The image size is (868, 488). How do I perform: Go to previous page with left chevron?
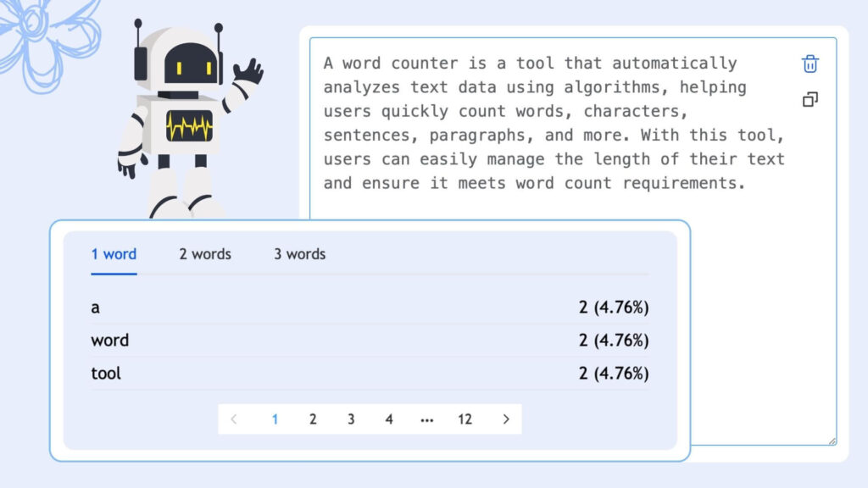click(234, 419)
